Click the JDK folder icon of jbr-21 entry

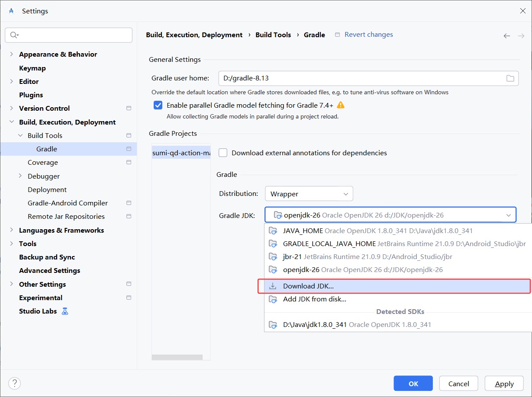click(273, 256)
